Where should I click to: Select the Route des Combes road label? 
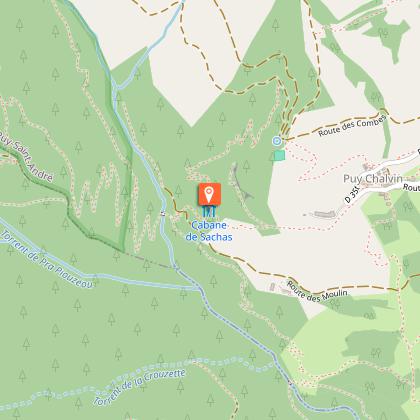click(x=352, y=126)
